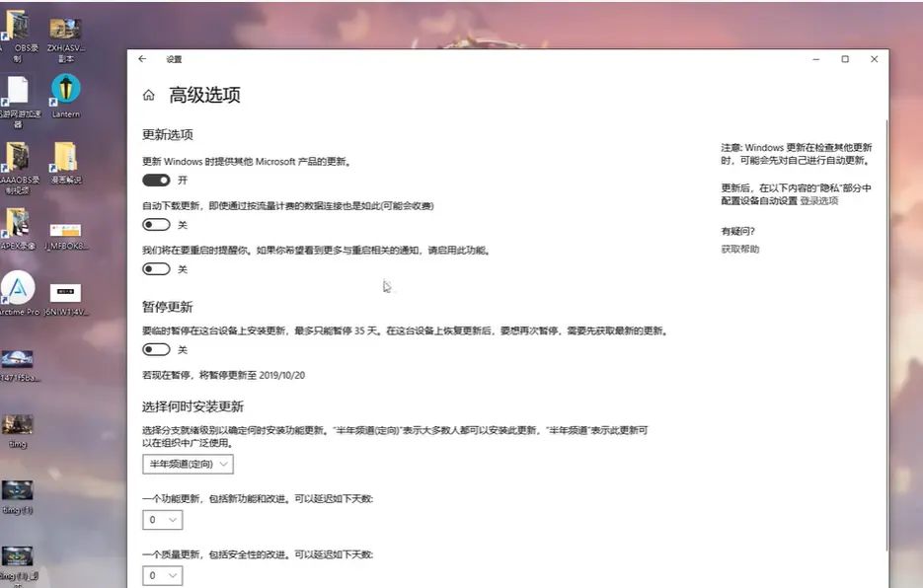This screenshot has height=588, width=923.
Task: Open the OBS录制 desktop folder
Action: [18, 36]
